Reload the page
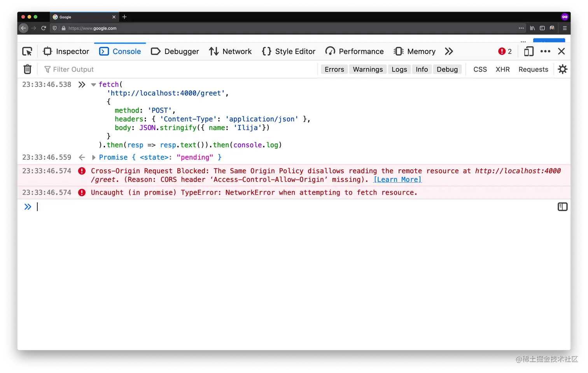Screen dimensions: 588x373 (x=44, y=28)
